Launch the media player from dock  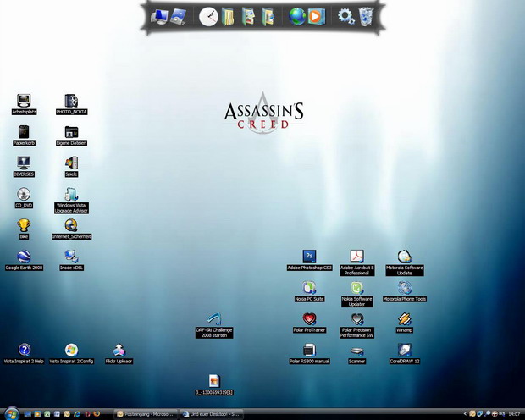point(317,16)
